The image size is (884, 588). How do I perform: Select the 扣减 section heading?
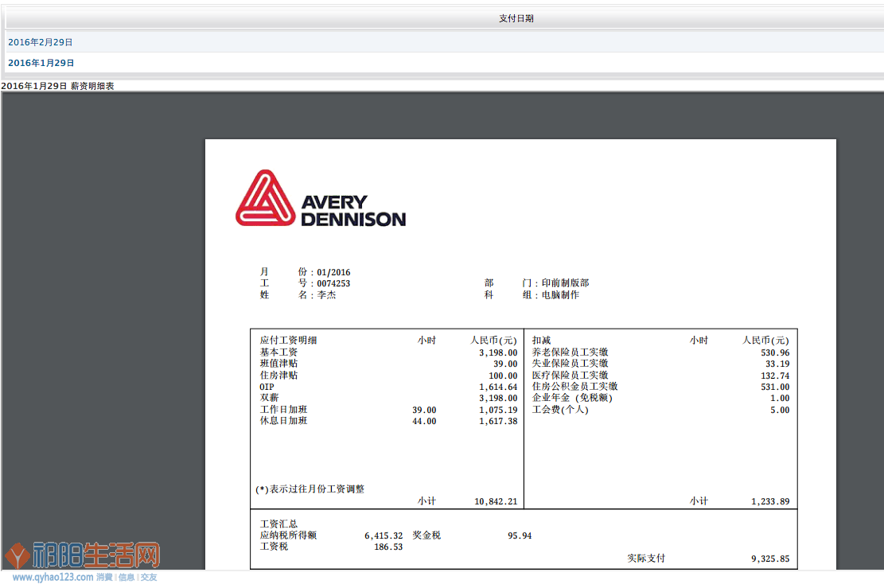click(x=541, y=341)
